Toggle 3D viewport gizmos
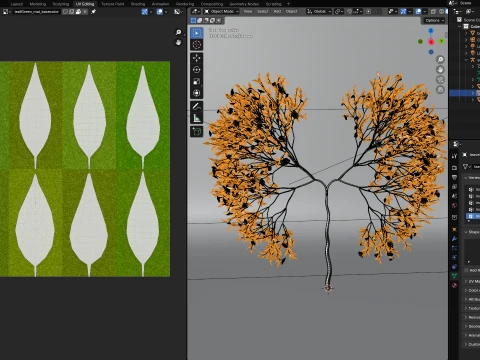This screenshot has height=360, width=480. click(x=403, y=11)
